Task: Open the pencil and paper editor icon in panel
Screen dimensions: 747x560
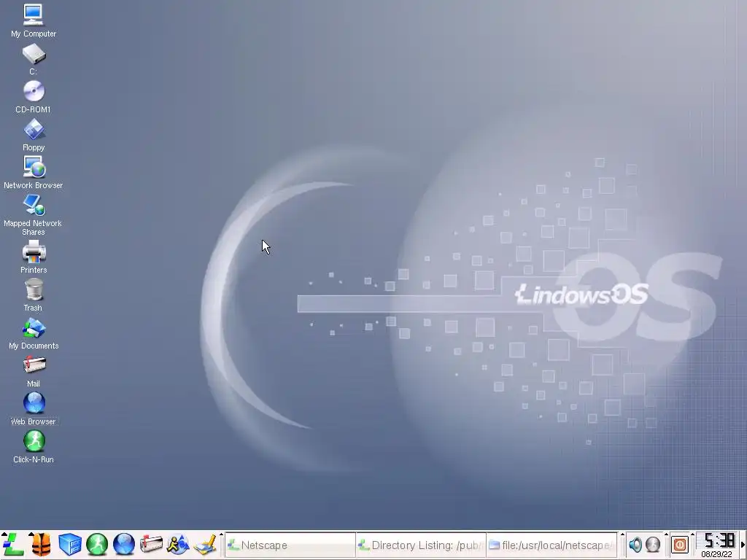Action: click(205, 544)
